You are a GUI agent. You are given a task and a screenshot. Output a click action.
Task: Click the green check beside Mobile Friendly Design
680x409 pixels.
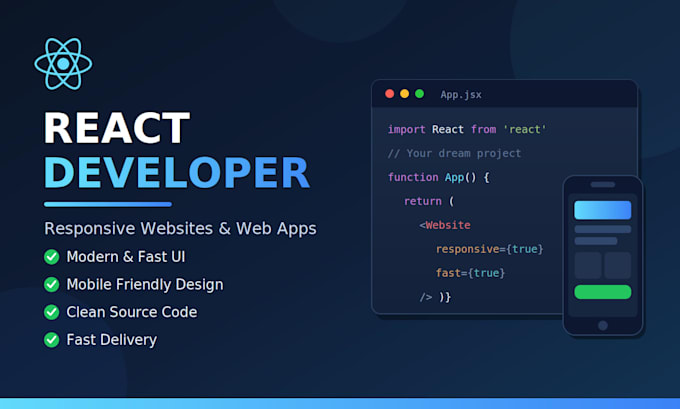52,285
